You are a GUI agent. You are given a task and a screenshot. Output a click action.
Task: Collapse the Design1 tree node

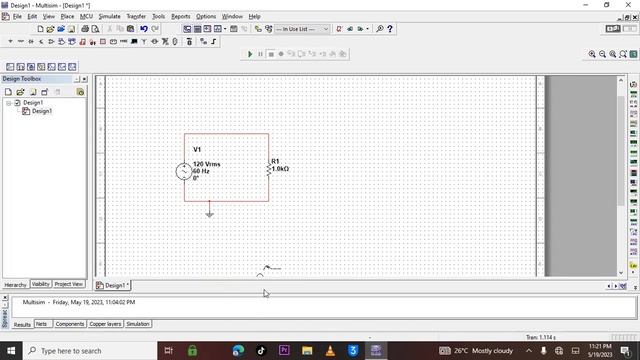pos(9,103)
